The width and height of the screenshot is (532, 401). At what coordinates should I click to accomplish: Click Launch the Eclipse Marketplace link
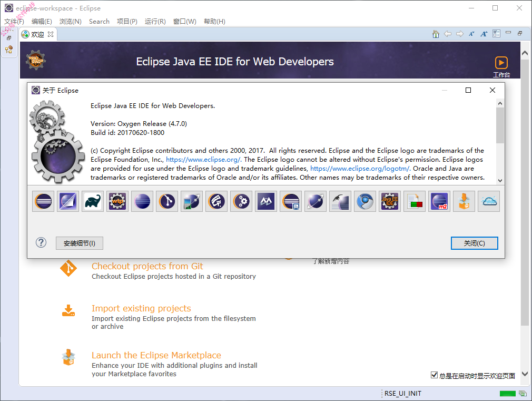click(x=156, y=355)
